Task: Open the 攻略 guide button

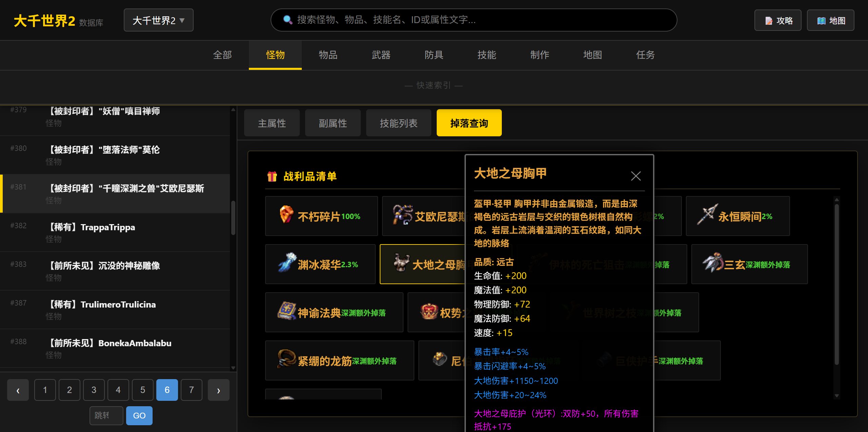Action: click(x=778, y=20)
